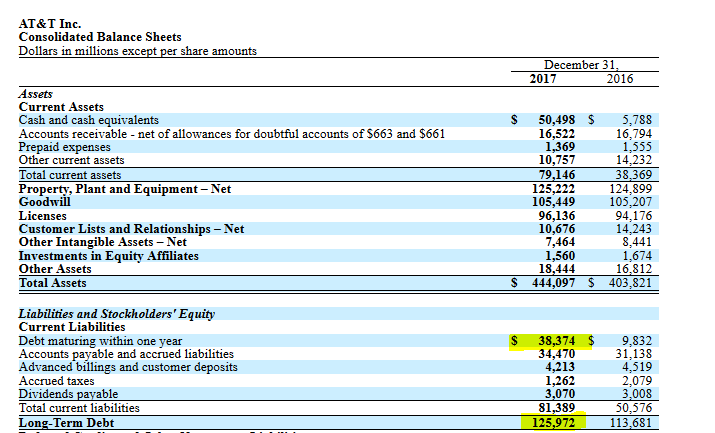Select the 'AT&T Inc.' title text

pos(50,24)
